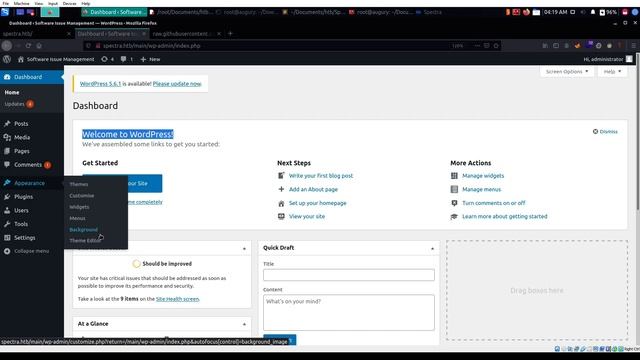The image size is (640, 360).
Task: Open the Posts menu
Action: (x=21, y=124)
